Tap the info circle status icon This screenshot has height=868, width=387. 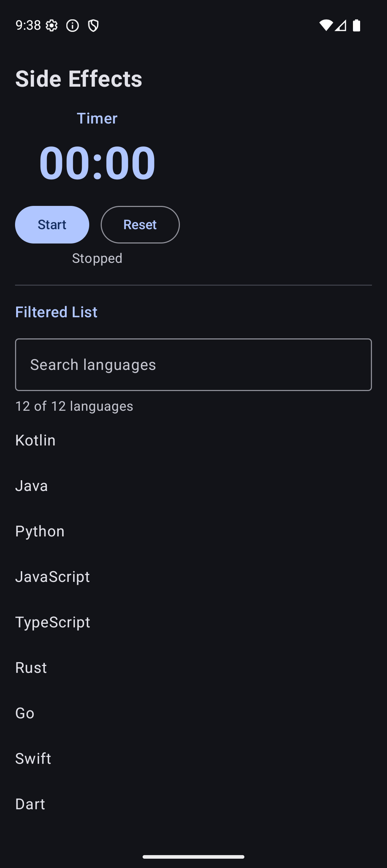point(73,25)
